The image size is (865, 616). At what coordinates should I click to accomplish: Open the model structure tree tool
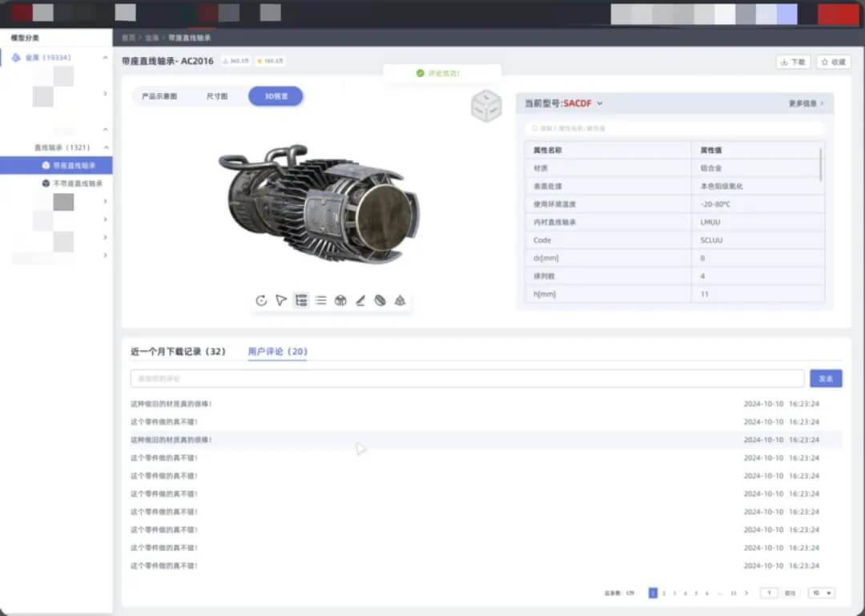(301, 300)
